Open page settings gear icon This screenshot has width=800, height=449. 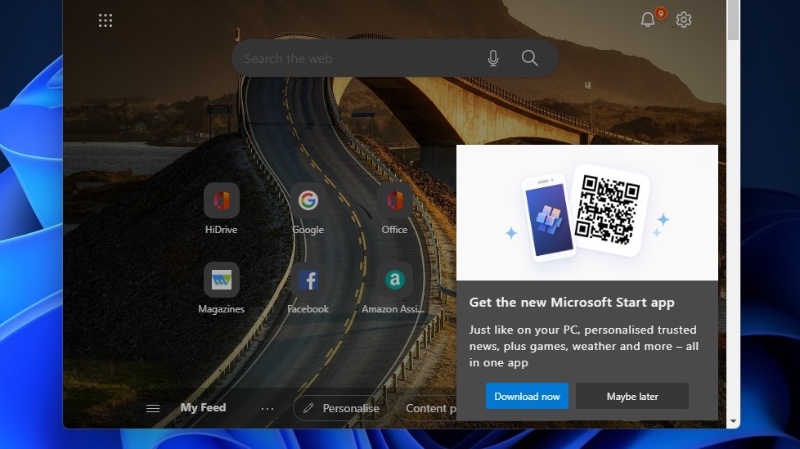pyautogui.click(x=684, y=20)
